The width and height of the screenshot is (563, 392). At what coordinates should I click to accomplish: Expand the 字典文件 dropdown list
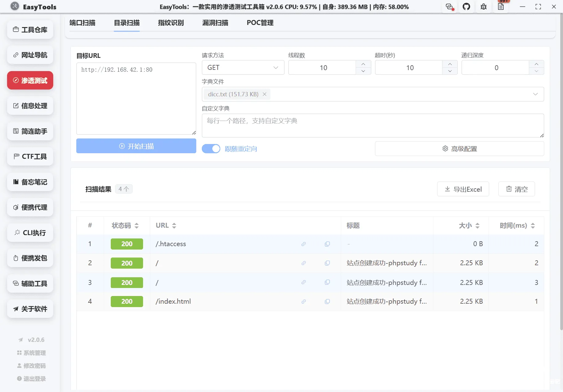pyautogui.click(x=536, y=94)
